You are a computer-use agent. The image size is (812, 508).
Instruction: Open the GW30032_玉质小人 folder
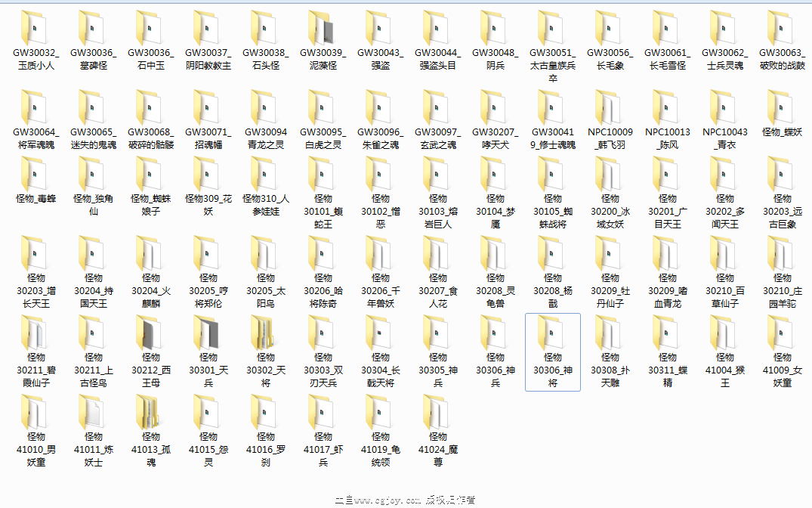point(35,32)
